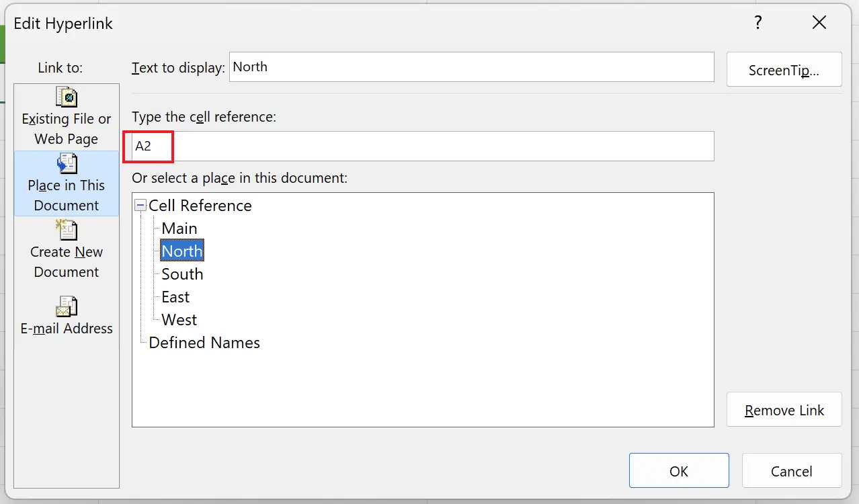Select the West sheet reference
Image resolution: width=859 pixels, height=504 pixels.
point(178,319)
